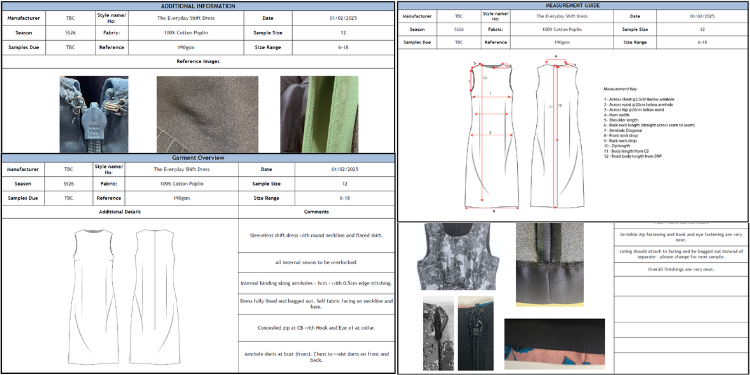Click 'The Everyday Shift Dress' in Measurement Guide table
The image size is (750, 375).
coord(562,16)
